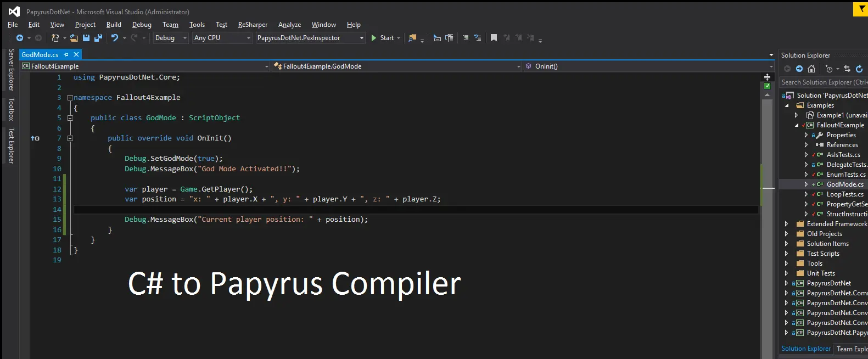868x359 pixels.
Task: Collapse the Examples folder in Solution Explorer
Action: pos(787,105)
